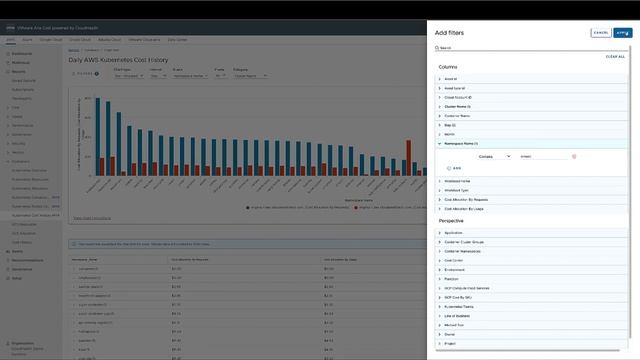The width and height of the screenshot is (640, 360).
Task: Click the filter panel vertical scrollbar
Action: pos(630,192)
